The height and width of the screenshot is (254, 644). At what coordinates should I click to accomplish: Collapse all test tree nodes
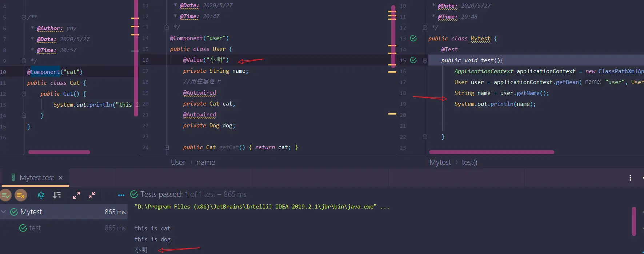pos(92,195)
